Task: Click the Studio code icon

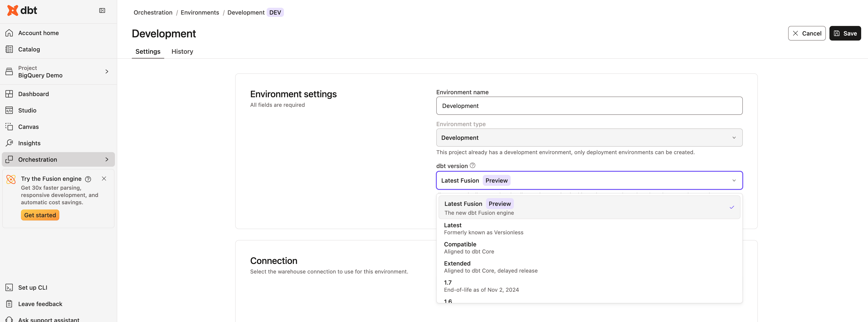Action: [9, 110]
